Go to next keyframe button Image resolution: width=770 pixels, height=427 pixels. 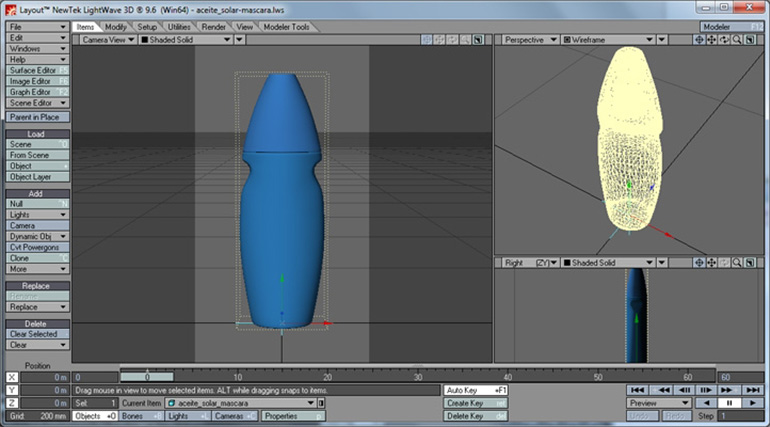[727, 390]
